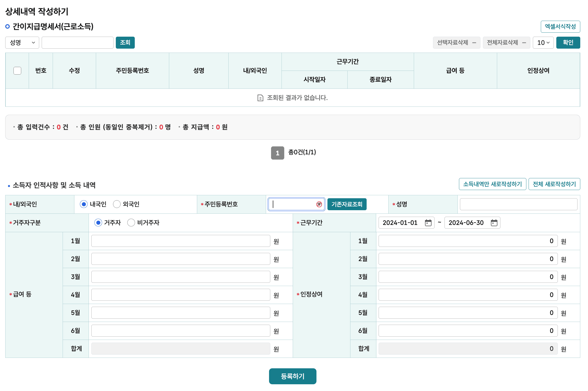Choose the 거주자 radio option
588x391 pixels.
(98, 223)
